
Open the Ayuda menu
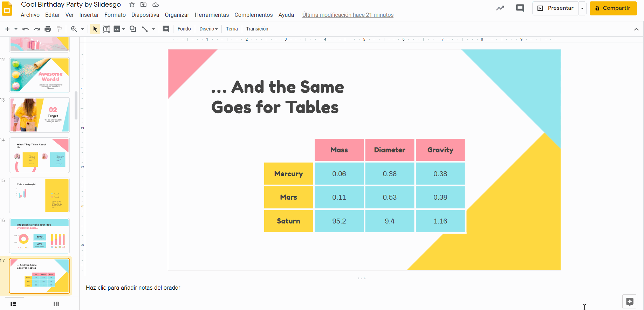tap(286, 15)
